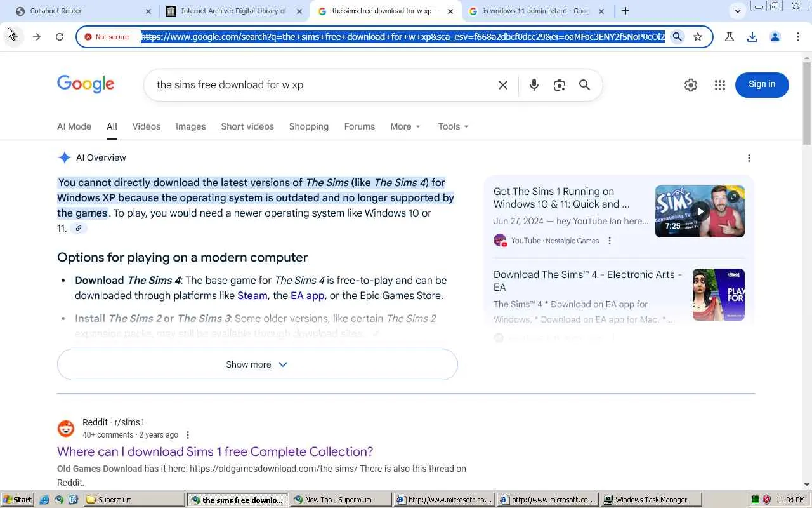This screenshot has height=508, width=812.
Task: Click the Reddit site icon
Action: [66, 429]
